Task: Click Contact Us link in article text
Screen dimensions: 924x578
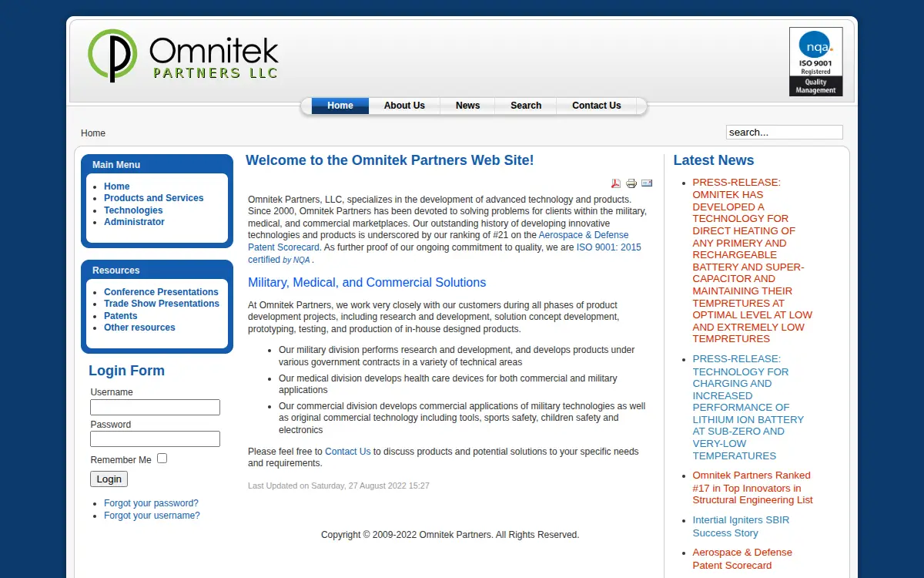Action: pyautogui.click(x=348, y=452)
